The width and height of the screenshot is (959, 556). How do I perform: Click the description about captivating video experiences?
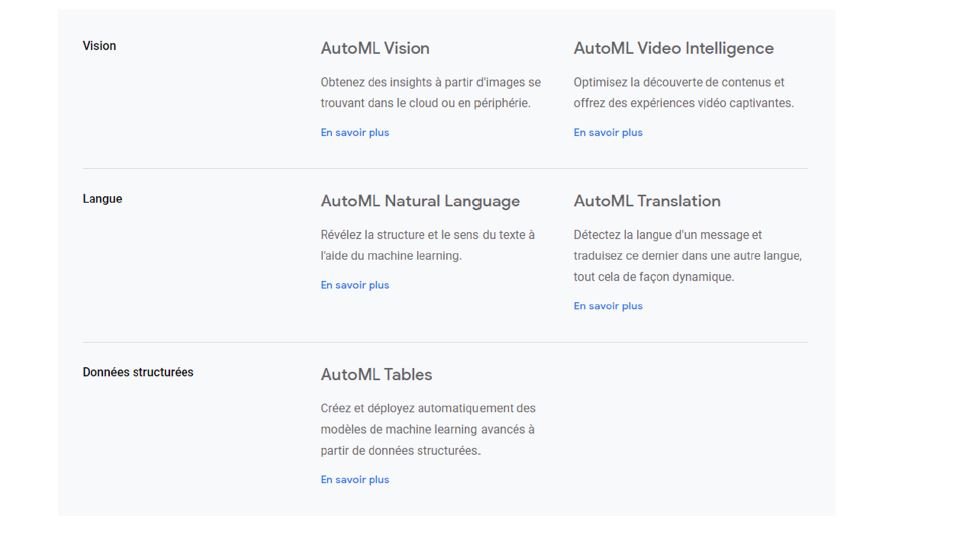[x=683, y=92]
